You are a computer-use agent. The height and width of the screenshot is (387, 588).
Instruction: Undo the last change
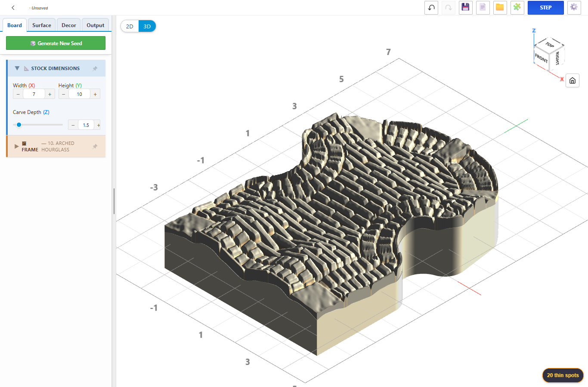[x=431, y=8]
